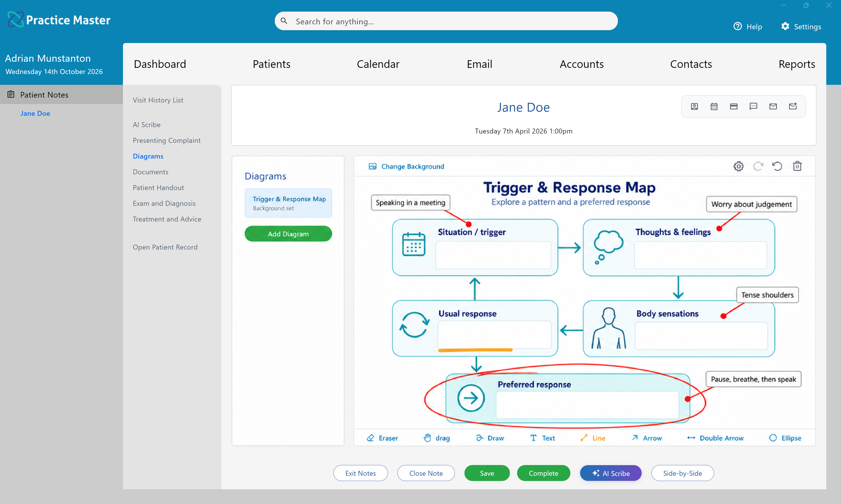
Task: Click Change Background
Action: click(x=406, y=166)
